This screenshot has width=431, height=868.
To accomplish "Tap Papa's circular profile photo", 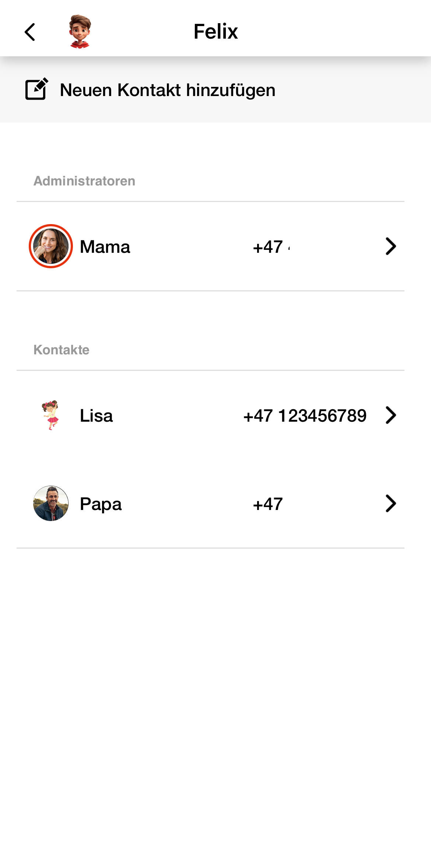I will (51, 503).
